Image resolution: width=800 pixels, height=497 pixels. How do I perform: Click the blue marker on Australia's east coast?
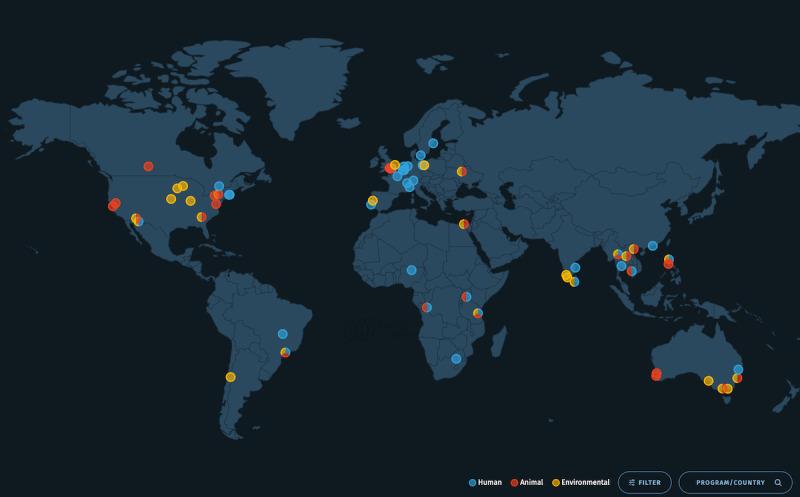(x=738, y=369)
